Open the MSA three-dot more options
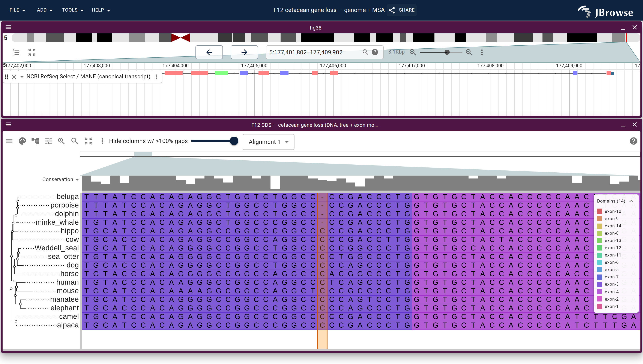This screenshot has height=364, width=643. click(x=102, y=141)
